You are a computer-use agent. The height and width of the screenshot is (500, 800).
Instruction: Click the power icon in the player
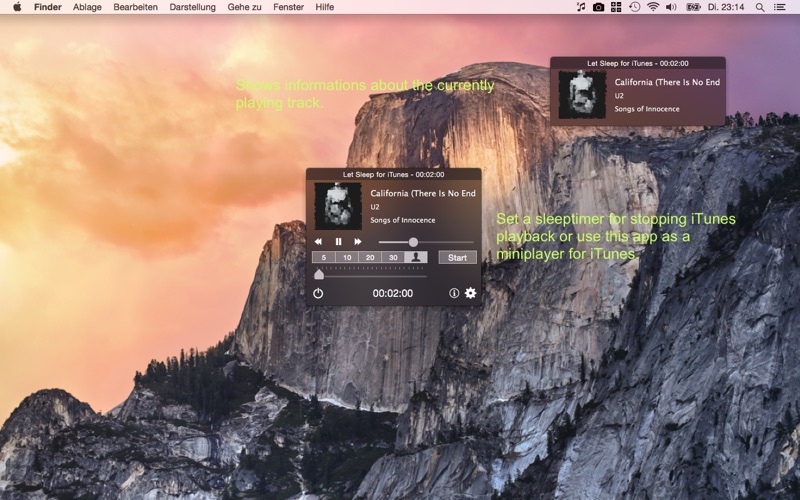click(318, 293)
